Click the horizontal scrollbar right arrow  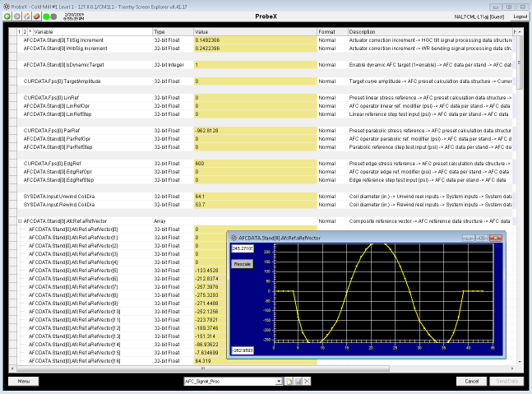point(512,369)
